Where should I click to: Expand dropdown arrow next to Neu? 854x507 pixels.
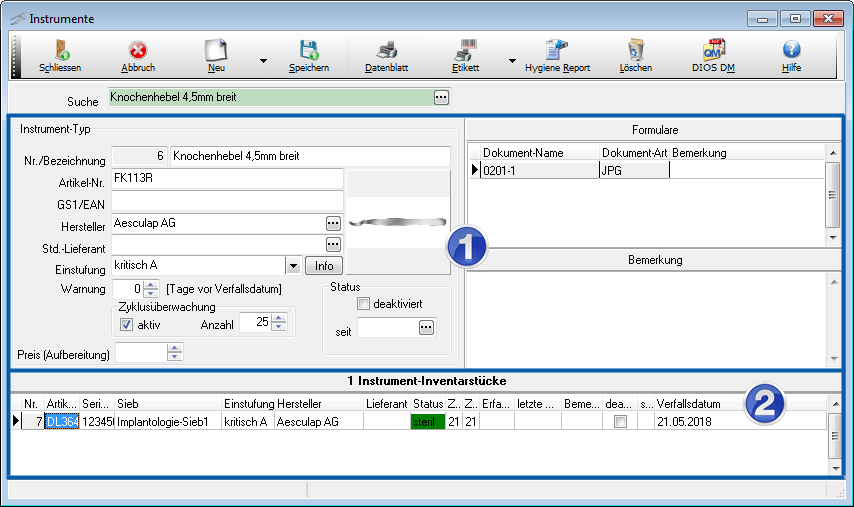[x=263, y=60]
